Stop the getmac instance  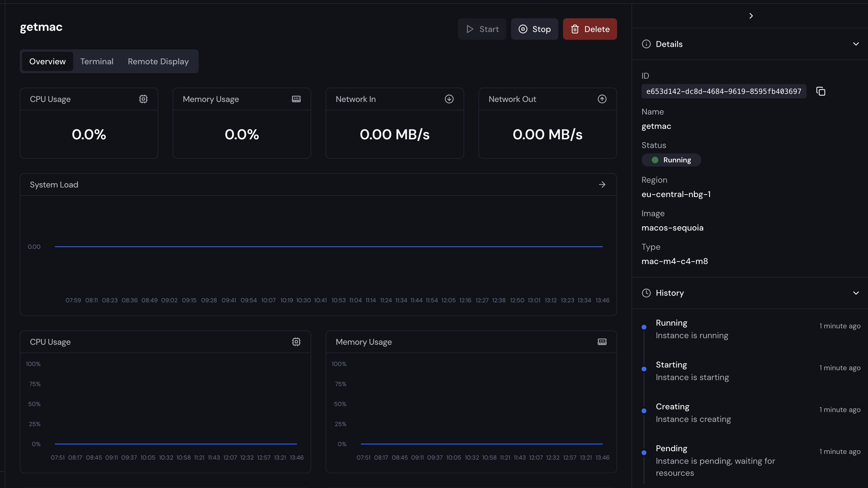[x=534, y=29]
